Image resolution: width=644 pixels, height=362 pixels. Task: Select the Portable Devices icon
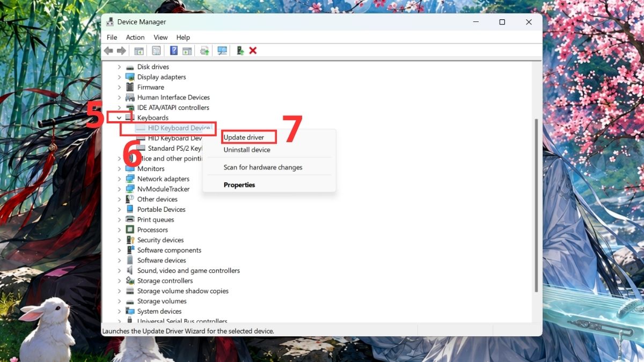click(x=130, y=209)
